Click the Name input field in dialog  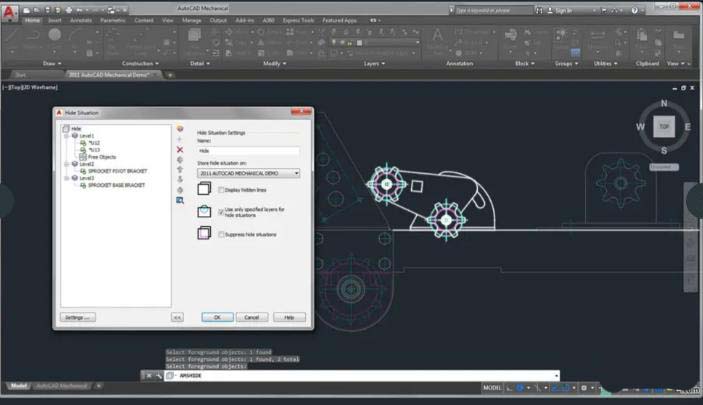pyautogui.click(x=248, y=151)
